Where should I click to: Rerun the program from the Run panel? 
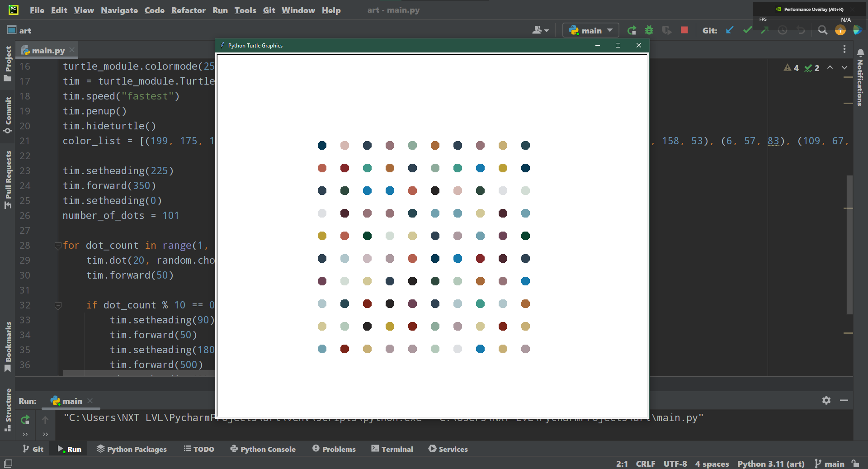point(25,419)
